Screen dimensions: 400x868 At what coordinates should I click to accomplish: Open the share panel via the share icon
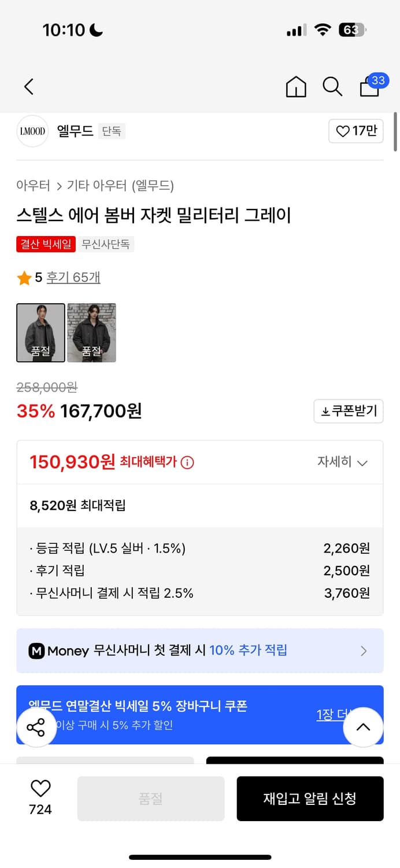[36, 727]
